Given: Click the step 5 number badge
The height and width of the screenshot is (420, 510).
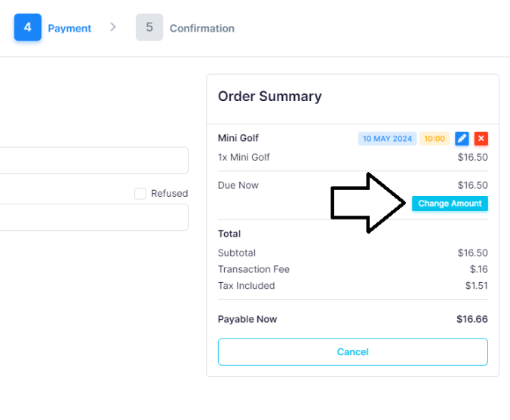Looking at the screenshot, I should pyautogui.click(x=149, y=27).
